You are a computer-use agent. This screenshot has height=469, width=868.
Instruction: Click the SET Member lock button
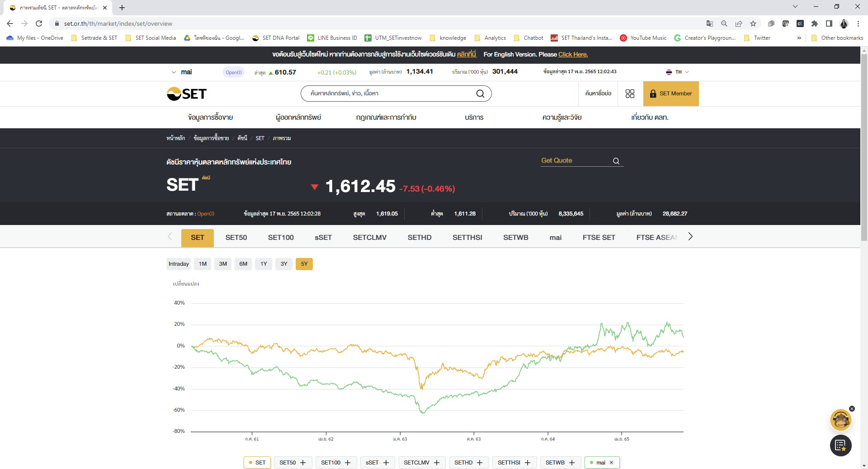click(x=670, y=94)
